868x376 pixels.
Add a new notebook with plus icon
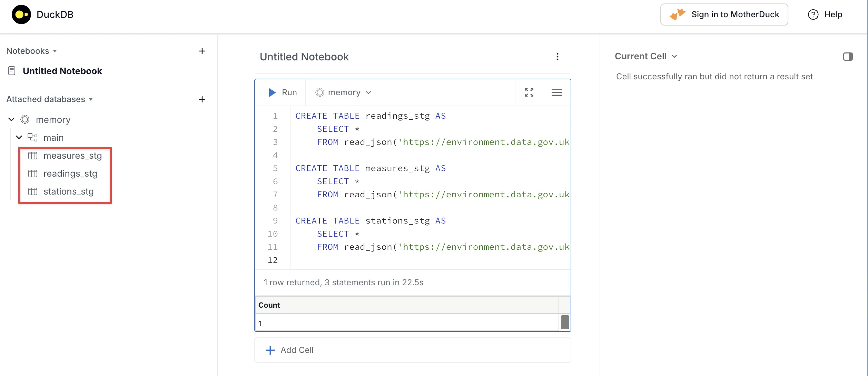(202, 51)
